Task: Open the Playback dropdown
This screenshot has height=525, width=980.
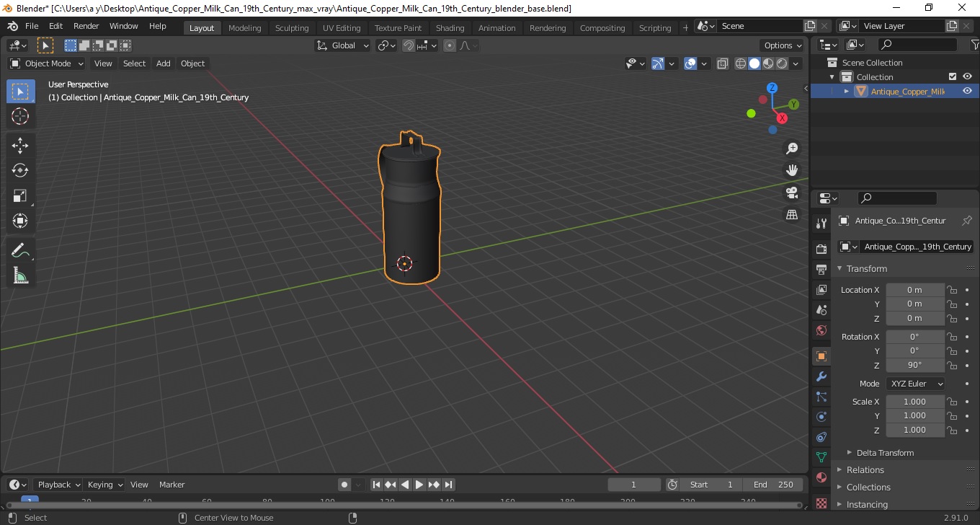Action: click(x=58, y=485)
